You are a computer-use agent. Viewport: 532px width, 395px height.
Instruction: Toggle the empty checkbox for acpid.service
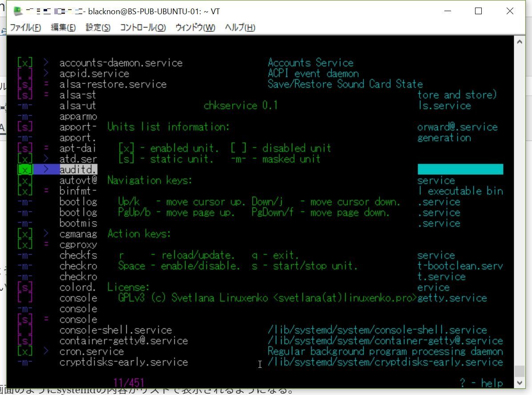coord(25,73)
